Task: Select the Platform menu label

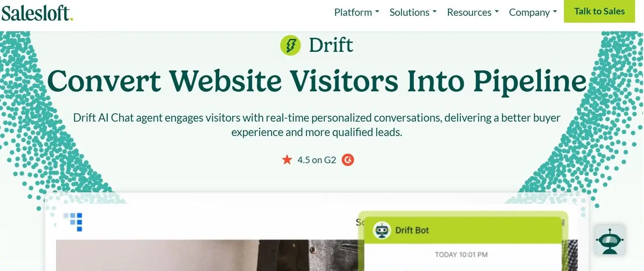Action: pyautogui.click(x=353, y=12)
